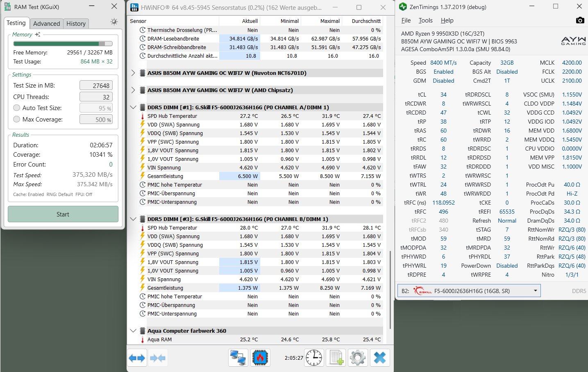Click the Maximal column header in HWiNFO
588x372 pixels.
(x=322, y=21)
